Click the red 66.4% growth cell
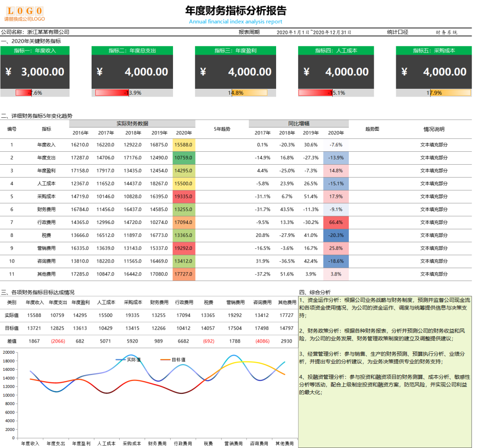 coord(336,223)
